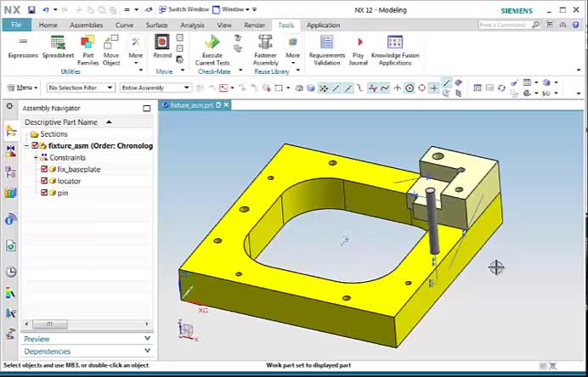
Task: Click the navigator horizontal scrollbar thumb
Action: coord(50,324)
